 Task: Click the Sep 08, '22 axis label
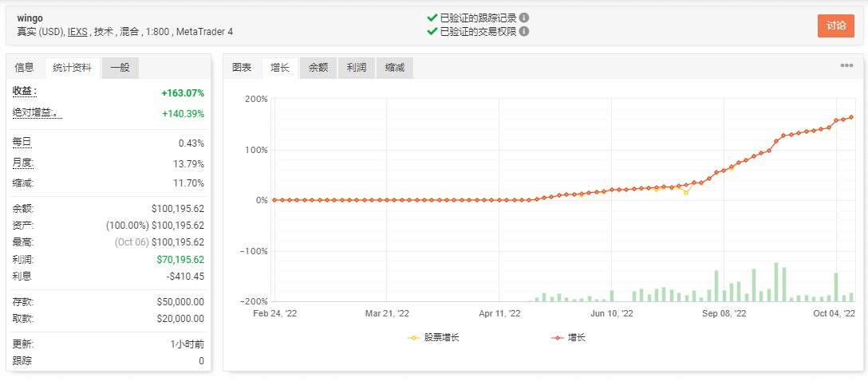[x=724, y=313]
